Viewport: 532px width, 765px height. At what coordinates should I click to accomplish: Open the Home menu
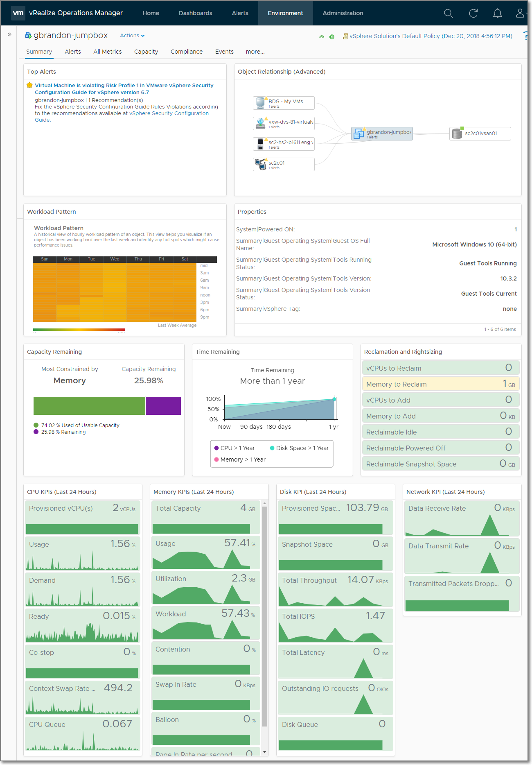[151, 13]
